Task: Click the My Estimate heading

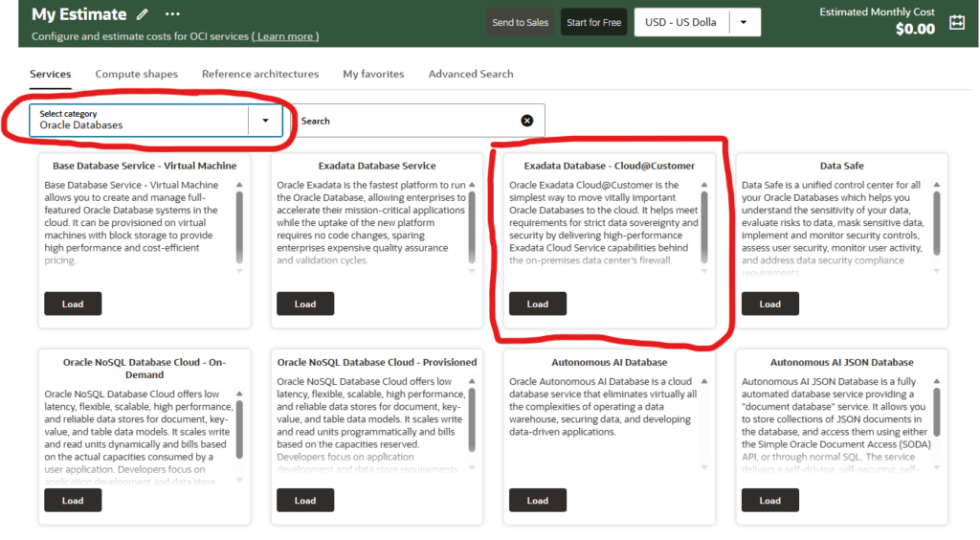Action: 79,13
